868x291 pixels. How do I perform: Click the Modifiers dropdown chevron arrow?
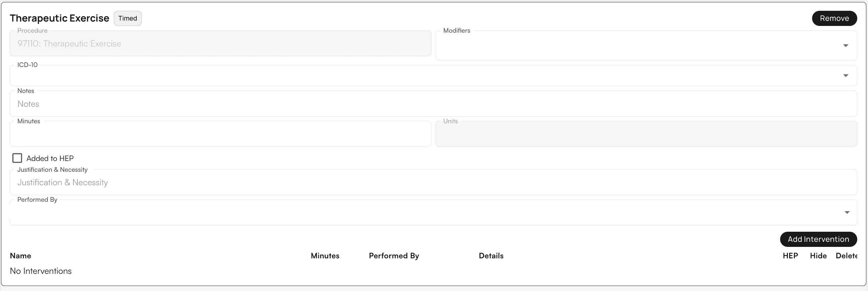coord(846,45)
